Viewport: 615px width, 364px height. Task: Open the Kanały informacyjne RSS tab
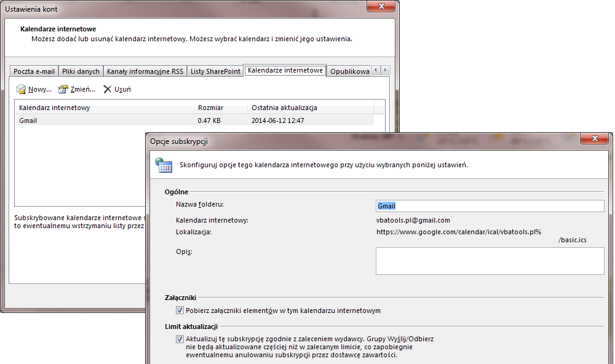pos(145,71)
